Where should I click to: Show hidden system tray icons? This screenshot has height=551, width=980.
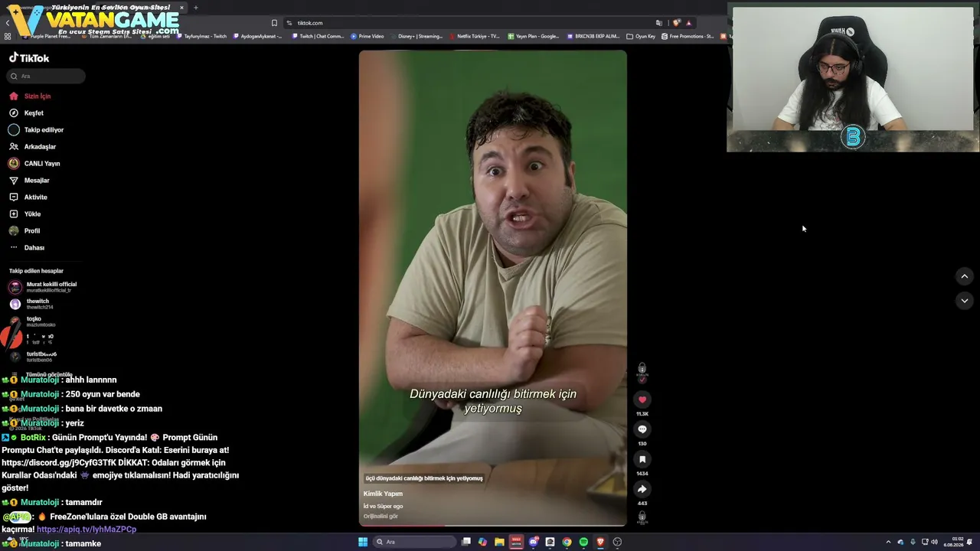click(x=888, y=542)
